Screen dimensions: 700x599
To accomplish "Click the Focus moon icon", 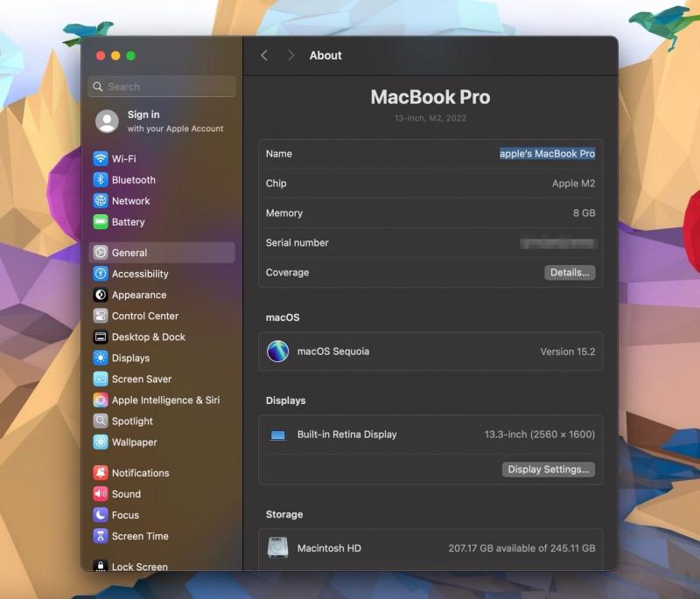I will click(101, 515).
